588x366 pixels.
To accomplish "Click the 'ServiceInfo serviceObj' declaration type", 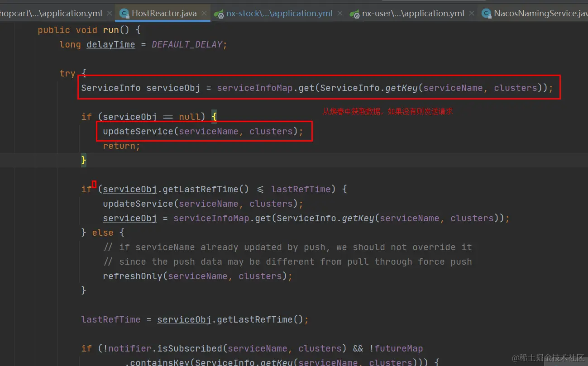I will click(111, 88).
